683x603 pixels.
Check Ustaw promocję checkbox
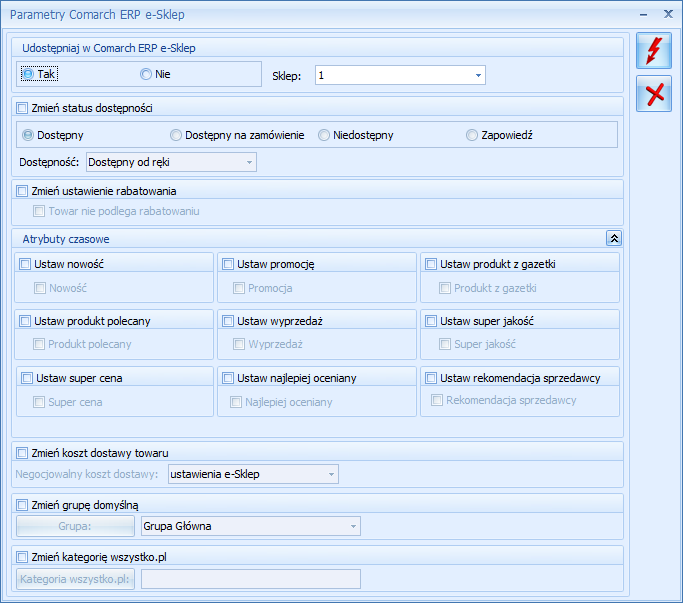228,264
